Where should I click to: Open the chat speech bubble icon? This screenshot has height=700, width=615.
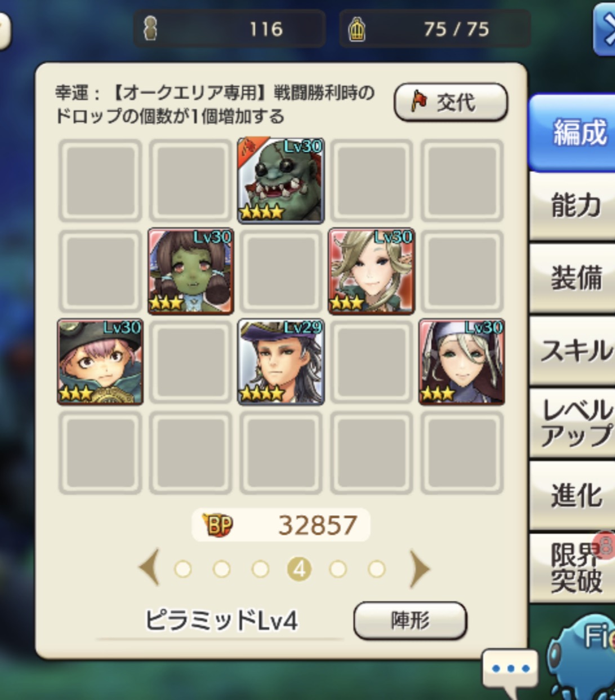[511, 671]
